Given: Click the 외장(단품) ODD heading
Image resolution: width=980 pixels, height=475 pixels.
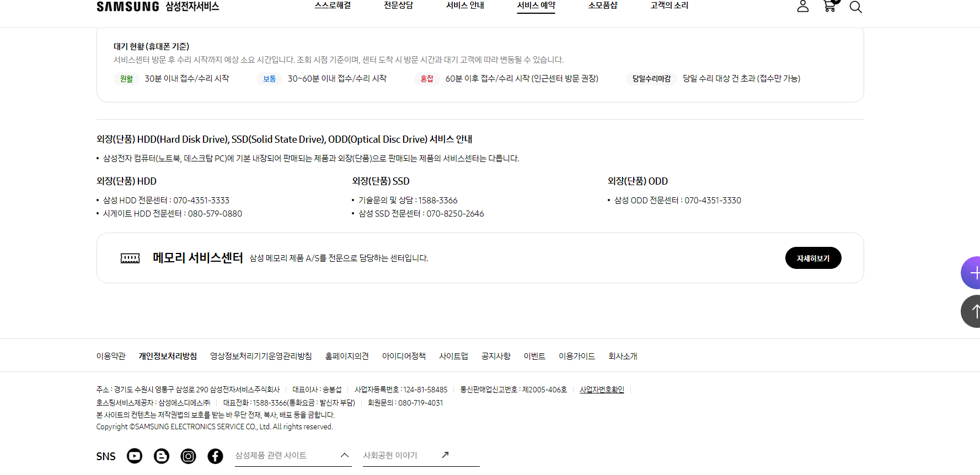Looking at the screenshot, I should pos(638,181).
